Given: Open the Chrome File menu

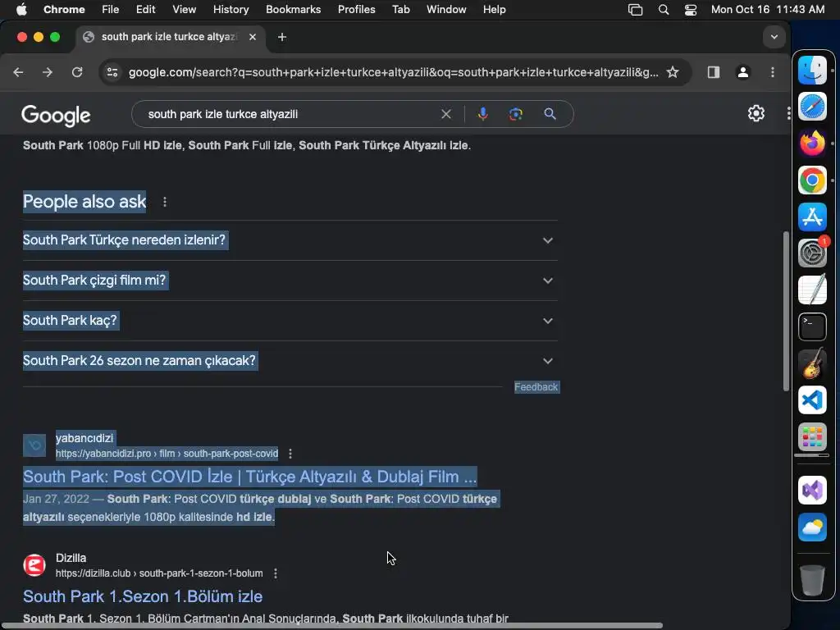Looking at the screenshot, I should 111,10.
